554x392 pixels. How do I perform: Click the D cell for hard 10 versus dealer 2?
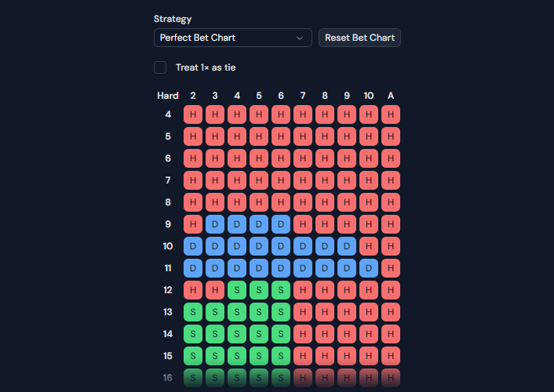(193, 246)
